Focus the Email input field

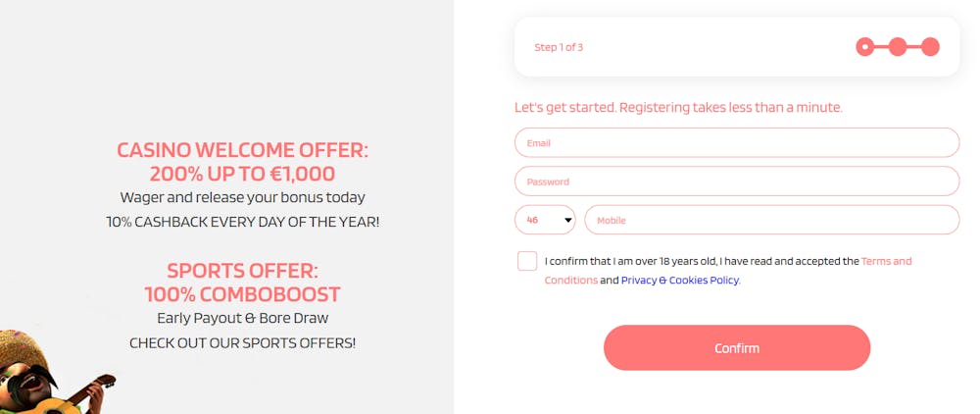coord(737,142)
